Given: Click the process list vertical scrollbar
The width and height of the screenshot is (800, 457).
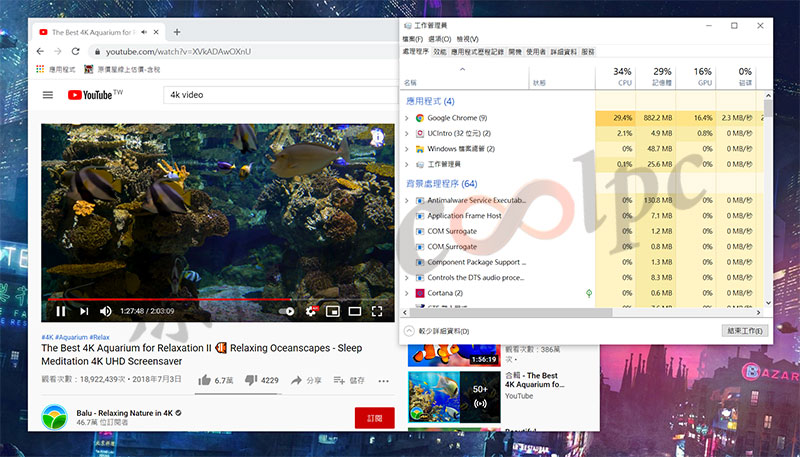Looking at the screenshot, I should pyautogui.click(x=768, y=110).
